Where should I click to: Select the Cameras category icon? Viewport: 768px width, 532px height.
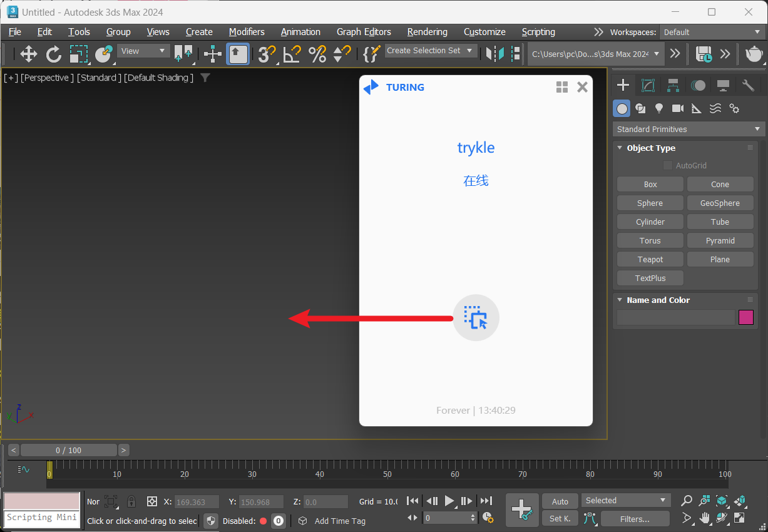(x=678, y=108)
